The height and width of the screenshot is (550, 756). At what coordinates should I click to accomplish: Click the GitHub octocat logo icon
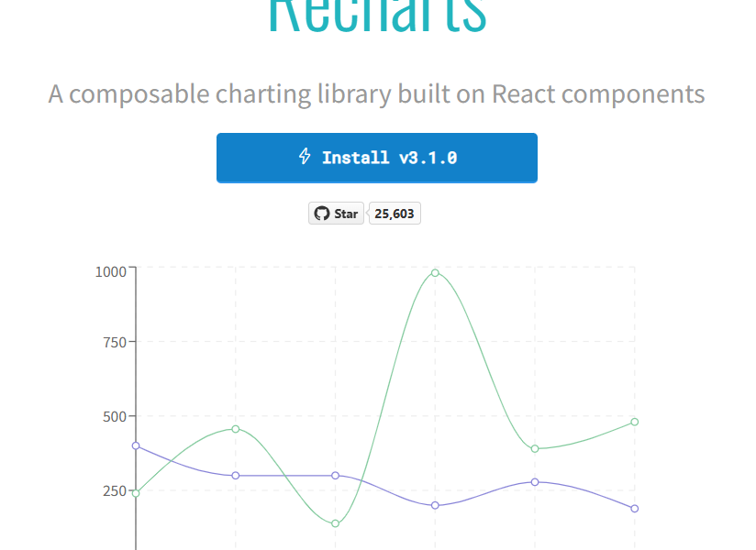point(322,214)
